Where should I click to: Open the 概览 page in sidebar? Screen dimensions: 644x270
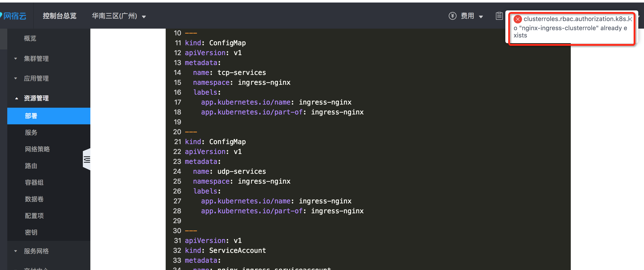[x=30, y=38]
